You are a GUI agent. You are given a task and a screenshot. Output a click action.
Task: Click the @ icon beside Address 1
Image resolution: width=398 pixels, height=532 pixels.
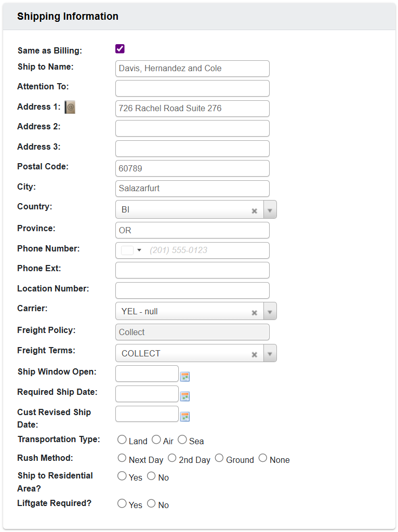tap(70, 107)
